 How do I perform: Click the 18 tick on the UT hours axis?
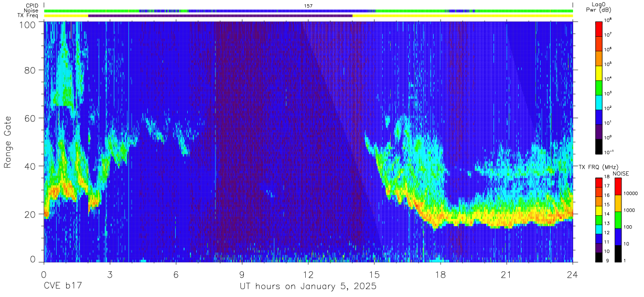[x=441, y=274]
